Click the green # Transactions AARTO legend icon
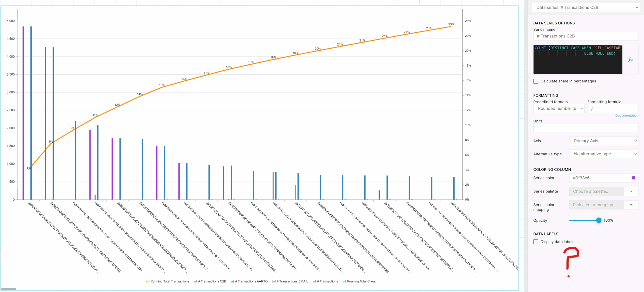 pyautogui.click(x=232, y=281)
